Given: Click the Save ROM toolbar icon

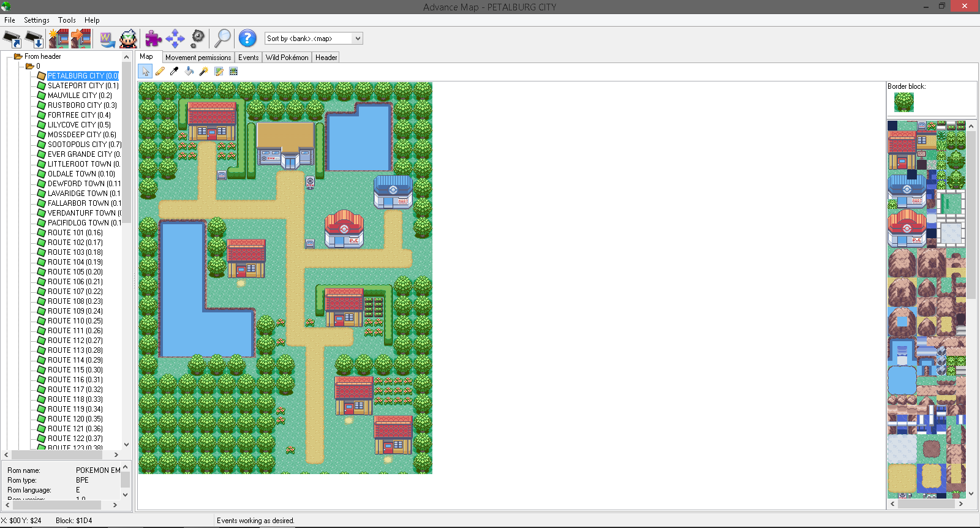Looking at the screenshot, I should [34, 39].
